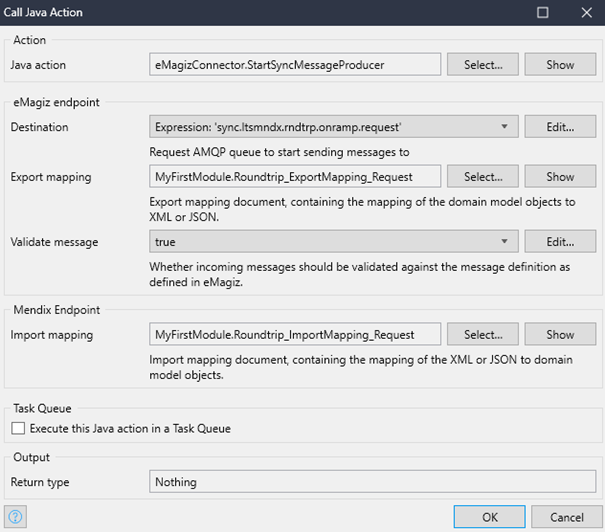Click the Return type field showing Nothing
Screen dimensions: 605x532
click(372, 481)
